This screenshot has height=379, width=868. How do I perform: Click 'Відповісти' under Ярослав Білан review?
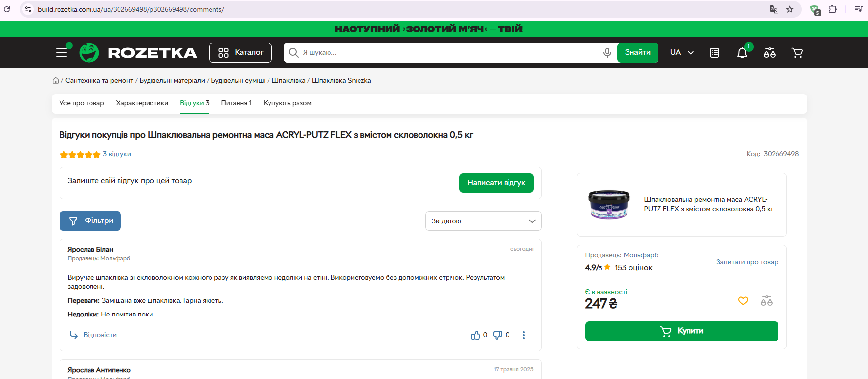(93, 335)
